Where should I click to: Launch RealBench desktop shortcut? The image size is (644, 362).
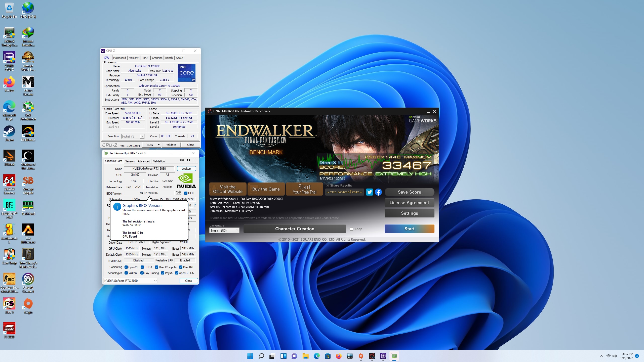pos(28,133)
